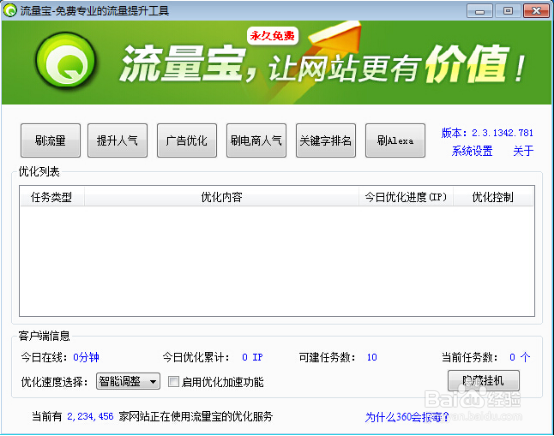Minimize the 流量宝 window
The height and width of the screenshot is (436, 554).
tap(479, 11)
